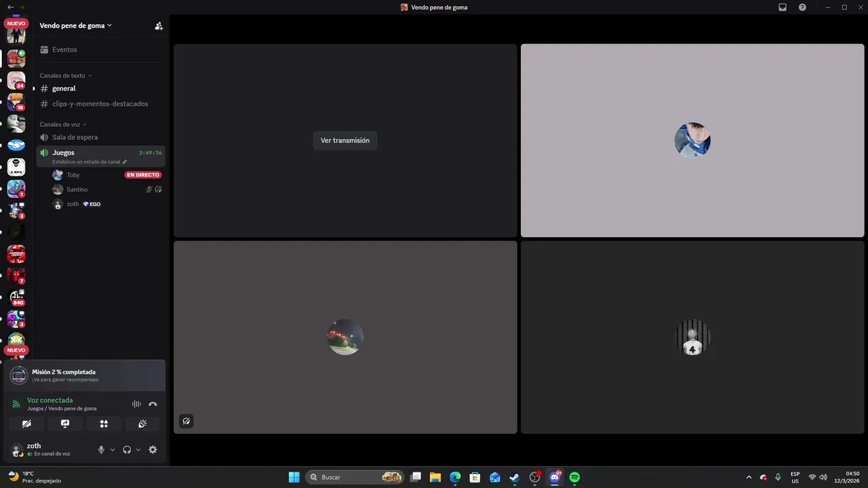Open the server icon with 18 badge
868x488 pixels.
(16, 102)
